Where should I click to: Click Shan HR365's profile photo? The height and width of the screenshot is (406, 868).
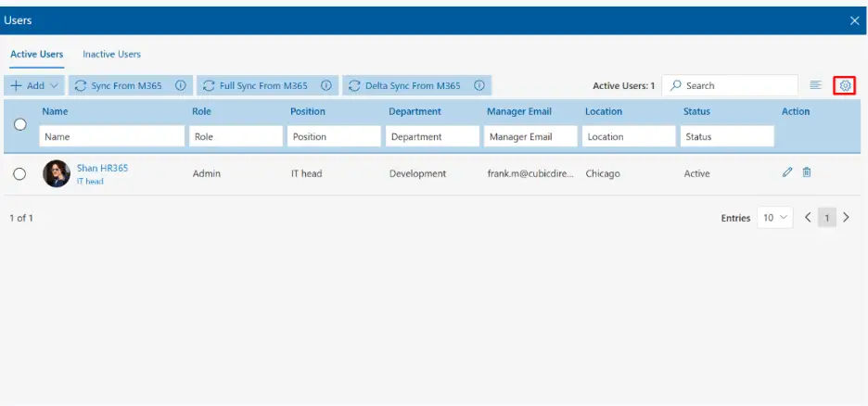tap(57, 173)
